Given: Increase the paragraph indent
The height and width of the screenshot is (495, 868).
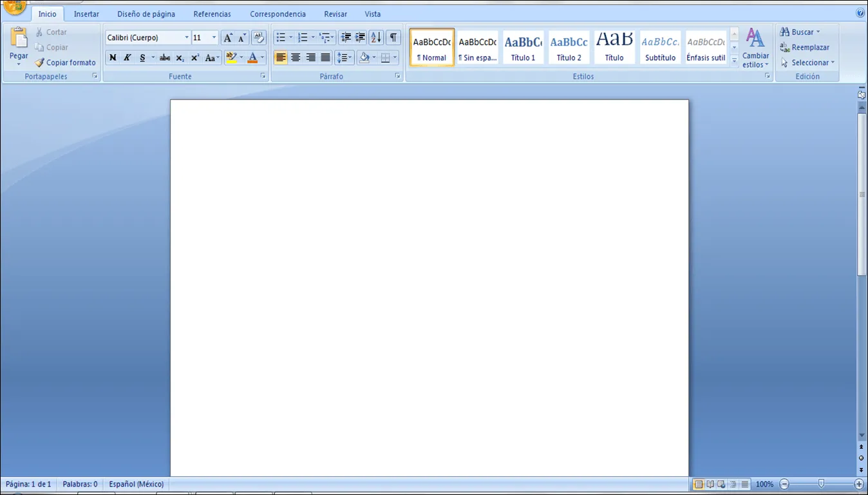Looking at the screenshot, I should (x=361, y=37).
